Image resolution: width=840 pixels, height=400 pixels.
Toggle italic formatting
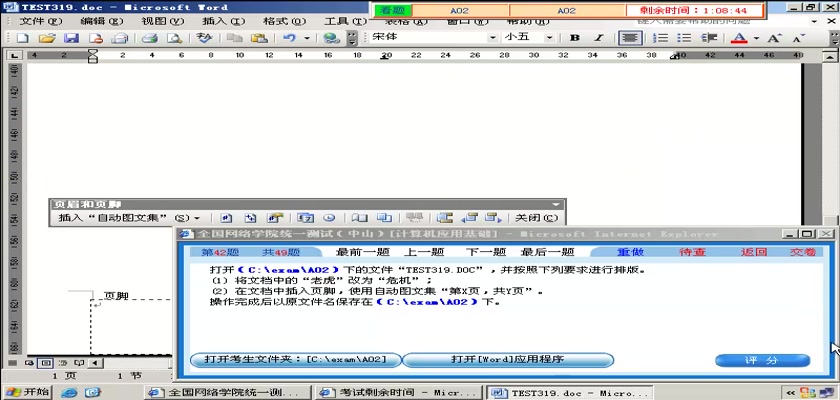coord(599,38)
